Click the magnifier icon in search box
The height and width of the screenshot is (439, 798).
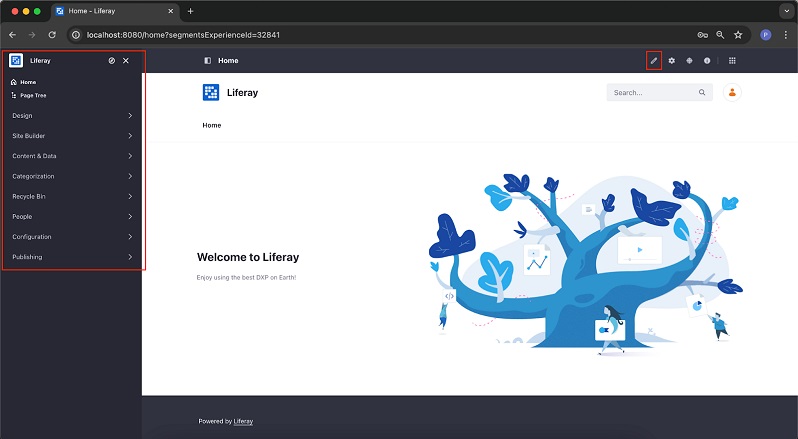(x=702, y=92)
